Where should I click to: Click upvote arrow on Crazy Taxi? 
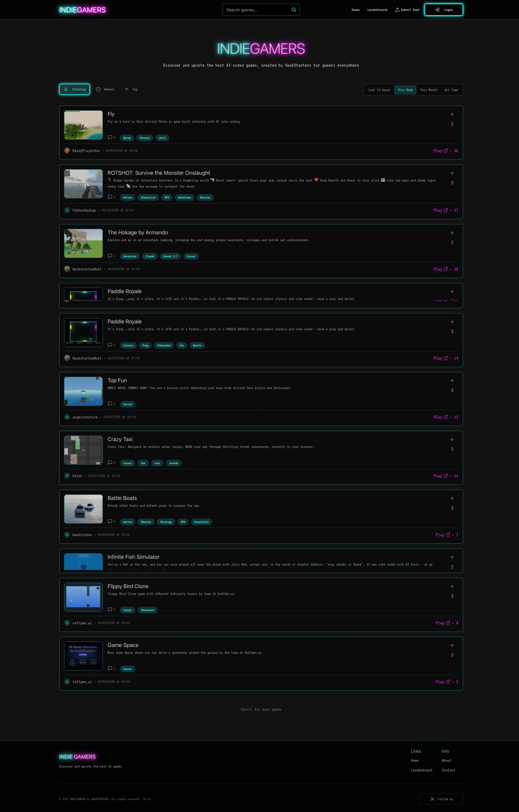452,440
